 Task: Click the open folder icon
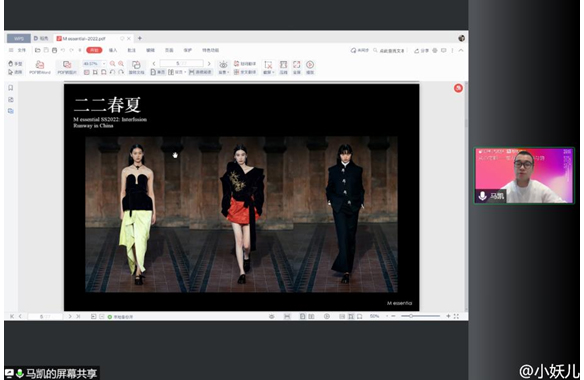(x=37, y=50)
